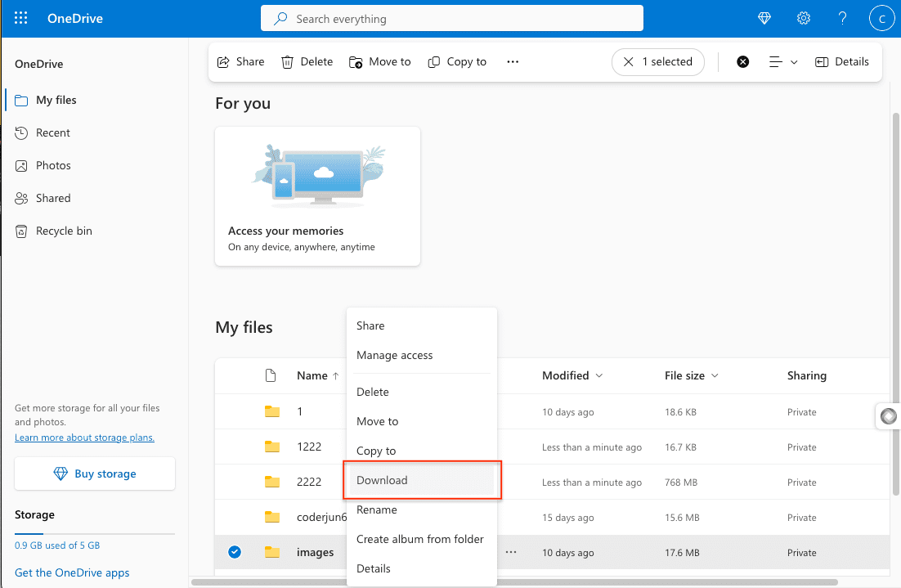Viewport: 901px width, 588px height.
Task: Click 0.9 GB used of 5 GB
Action: click(x=57, y=545)
